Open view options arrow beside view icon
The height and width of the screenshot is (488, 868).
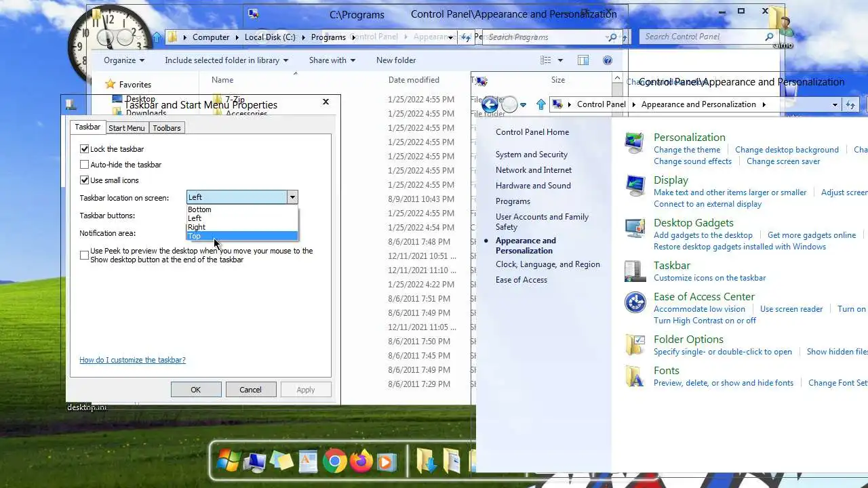point(560,60)
